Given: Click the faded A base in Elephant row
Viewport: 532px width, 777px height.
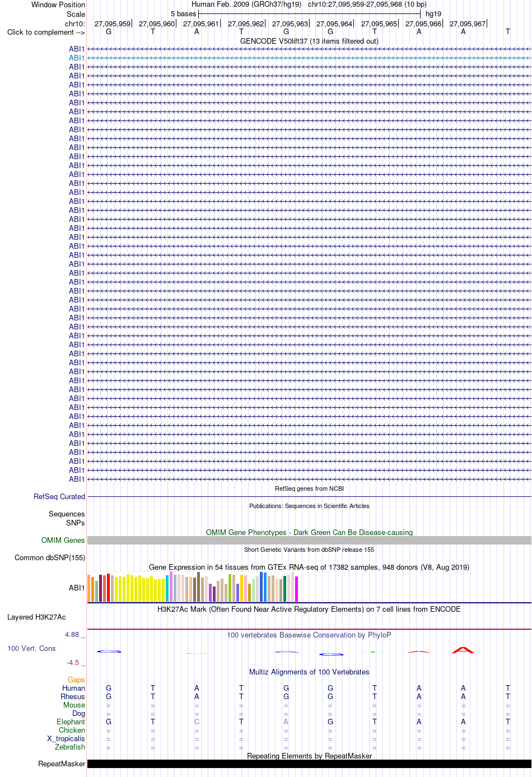Looking at the screenshot, I should [x=286, y=722].
